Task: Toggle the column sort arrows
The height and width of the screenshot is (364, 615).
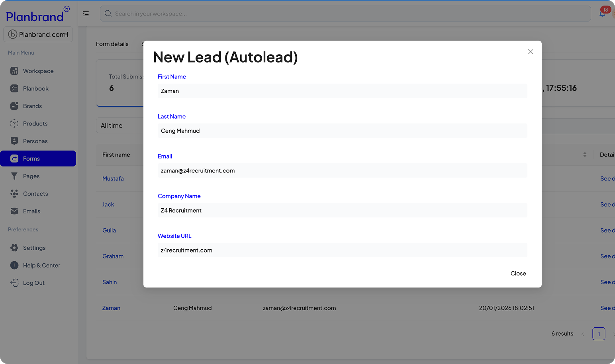Action: click(x=585, y=155)
